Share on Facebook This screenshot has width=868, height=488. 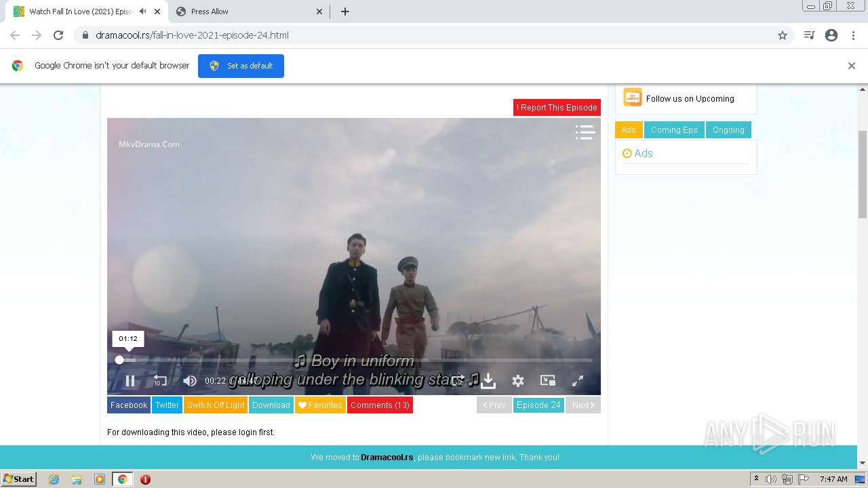coord(129,405)
